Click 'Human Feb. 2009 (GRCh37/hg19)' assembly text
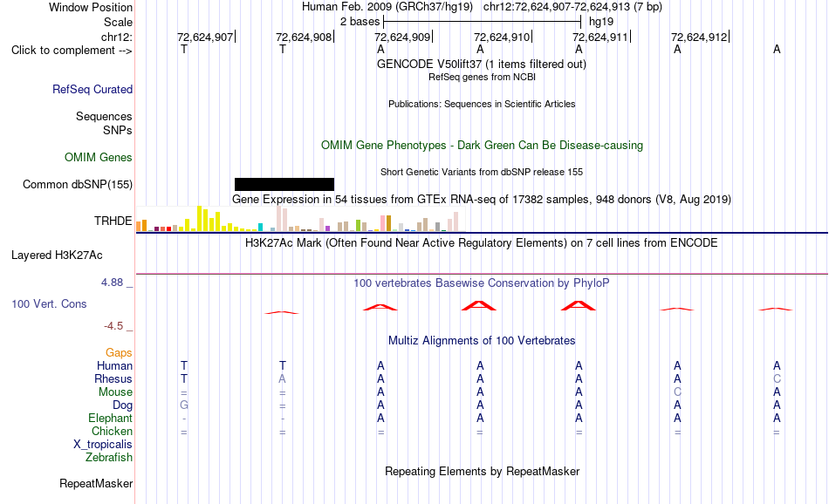 coord(387,7)
